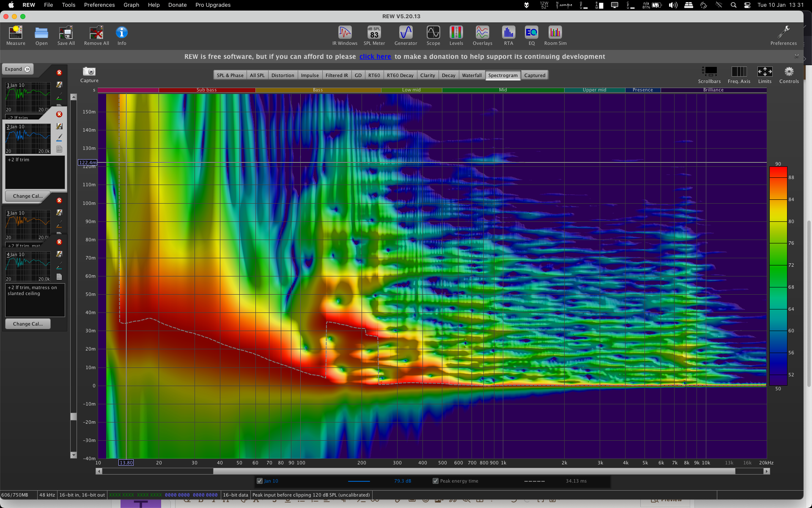This screenshot has height=508, width=812.
Task: Select measurement 3 Jan 10 thumbnail
Action: [28, 225]
